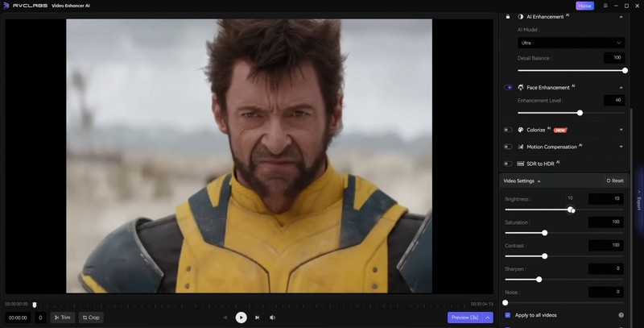
Task: Enable the Colorize toggle
Action: (x=508, y=129)
